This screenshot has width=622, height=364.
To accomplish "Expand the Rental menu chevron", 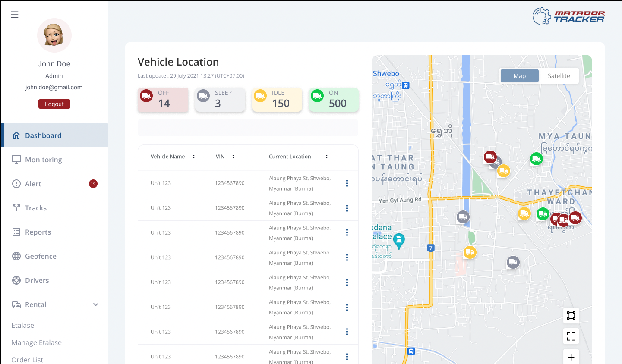I will click(96, 304).
